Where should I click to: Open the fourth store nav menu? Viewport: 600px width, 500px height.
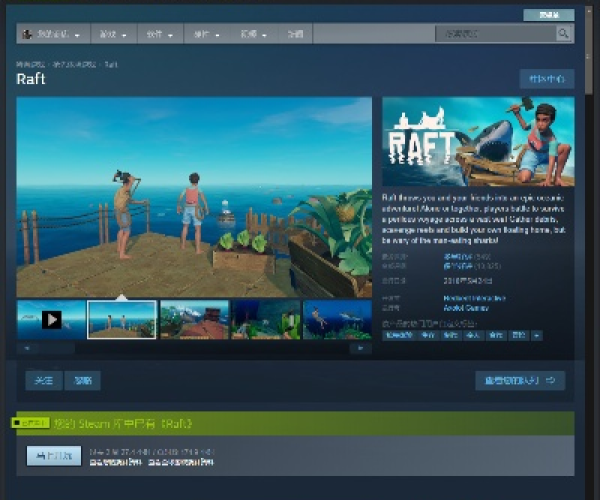[207, 34]
